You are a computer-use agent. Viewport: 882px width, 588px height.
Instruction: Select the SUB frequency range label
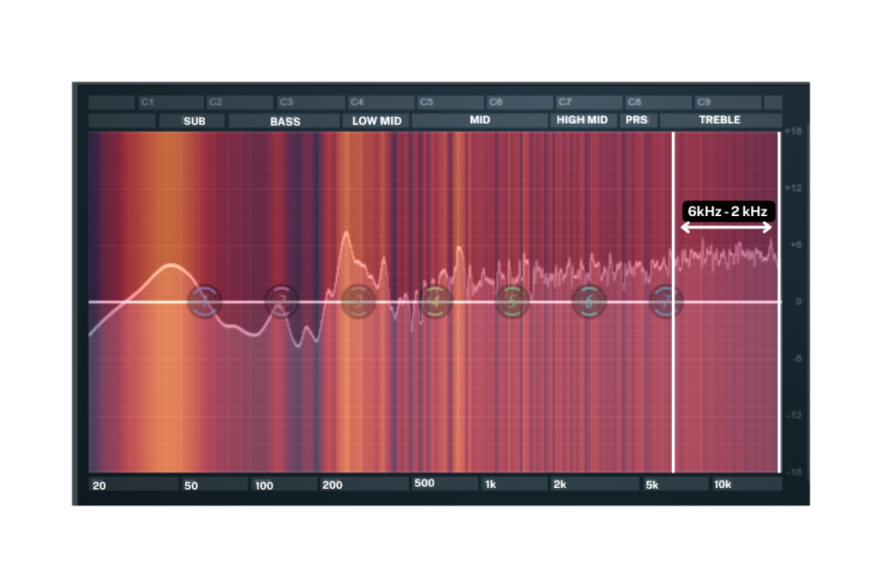(x=193, y=121)
